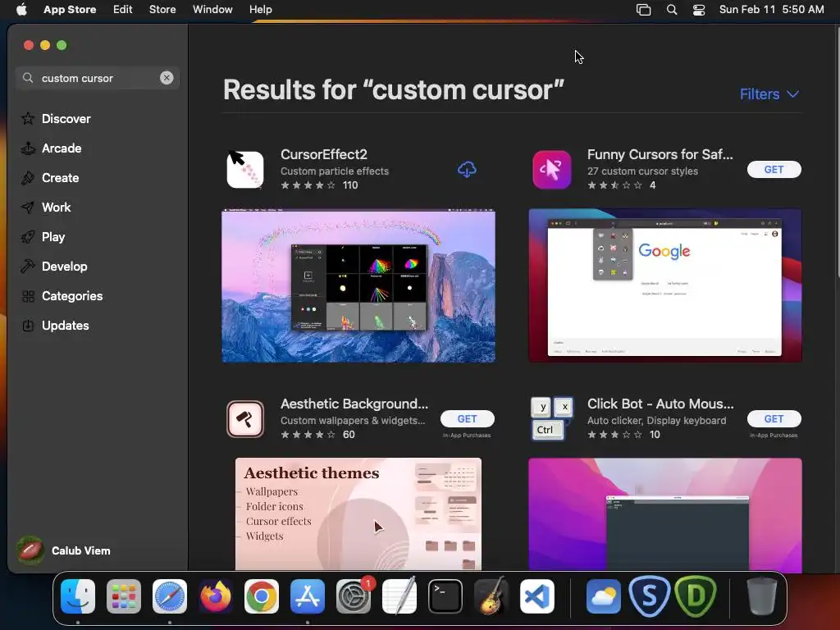Open Click Bot Auto Mouse icon
Image resolution: width=840 pixels, height=630 pixels.
tap(552, 419)
